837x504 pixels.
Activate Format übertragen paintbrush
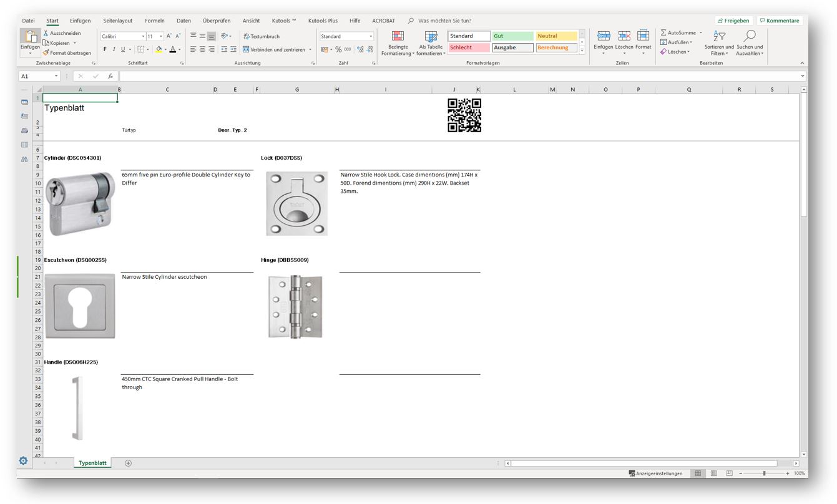66,53
